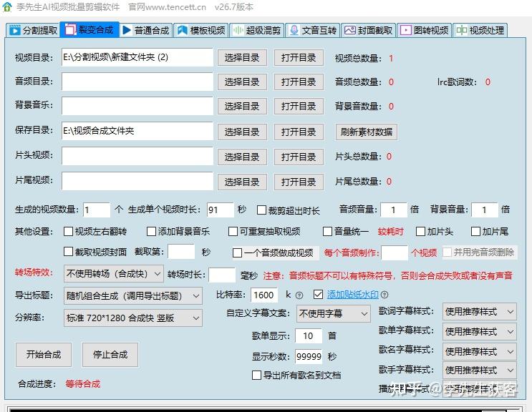Expand the 自定义字幕文案 dropdown

click(x=333, y=313)
